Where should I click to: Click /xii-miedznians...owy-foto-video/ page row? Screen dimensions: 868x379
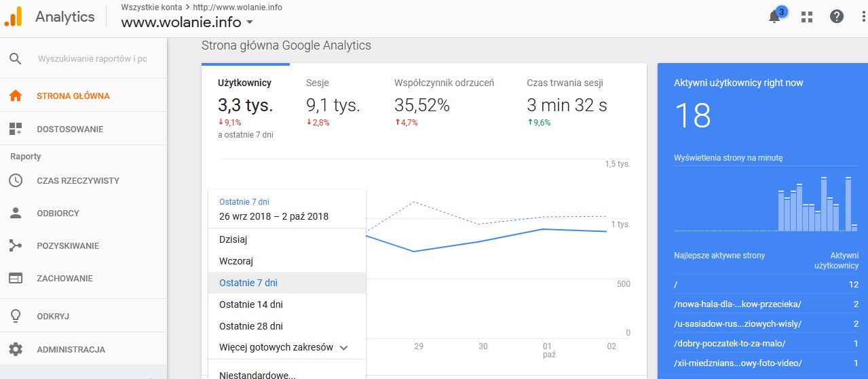coord(766,363)
